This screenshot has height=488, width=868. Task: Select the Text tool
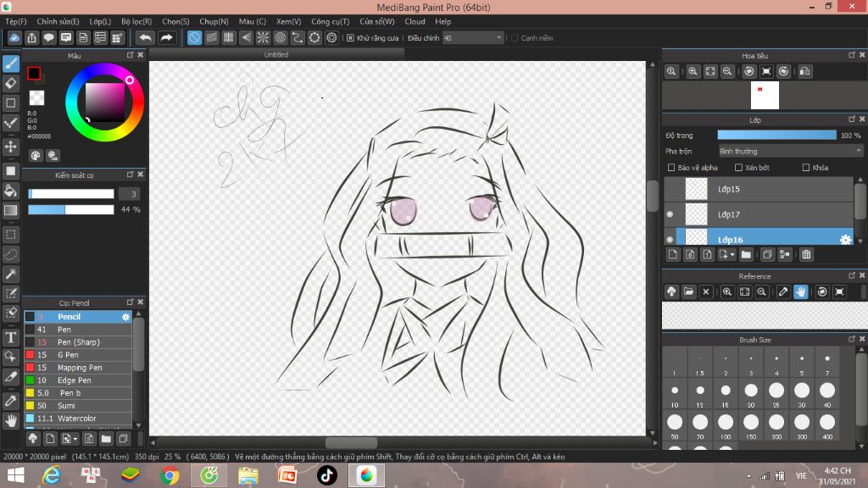(x=10, y=337)
